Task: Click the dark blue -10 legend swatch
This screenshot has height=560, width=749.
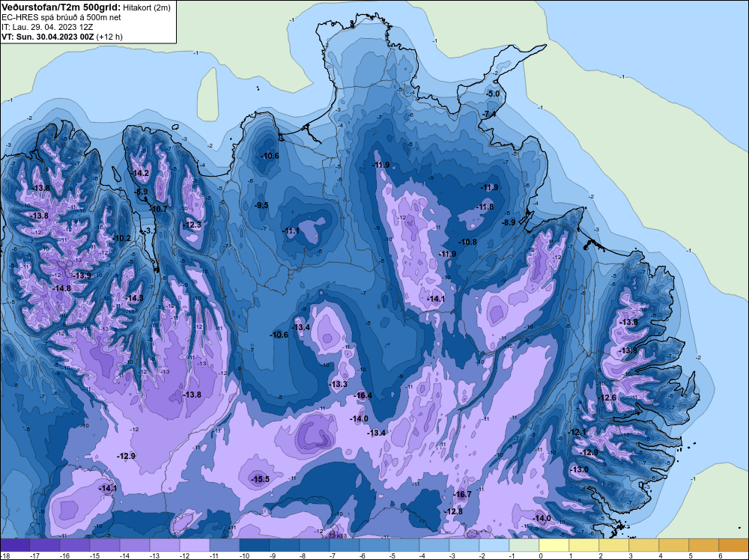Action: [255, 545]
